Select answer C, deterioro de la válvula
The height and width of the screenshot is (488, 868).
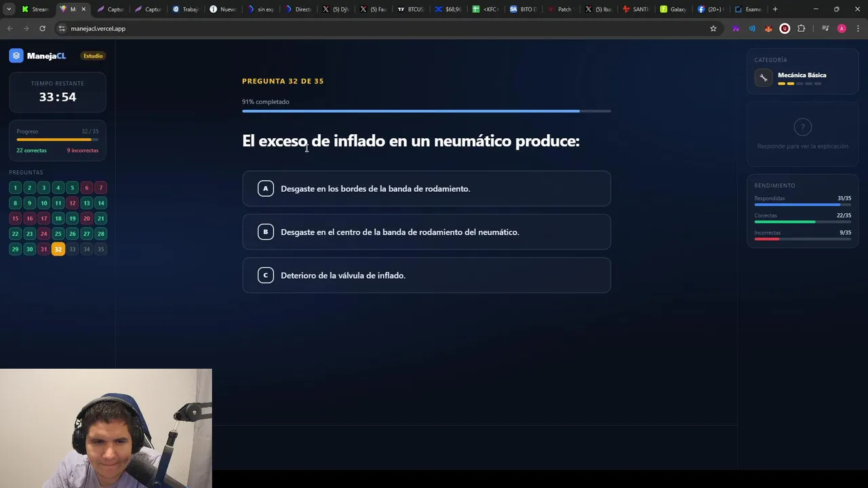[427, 275]
